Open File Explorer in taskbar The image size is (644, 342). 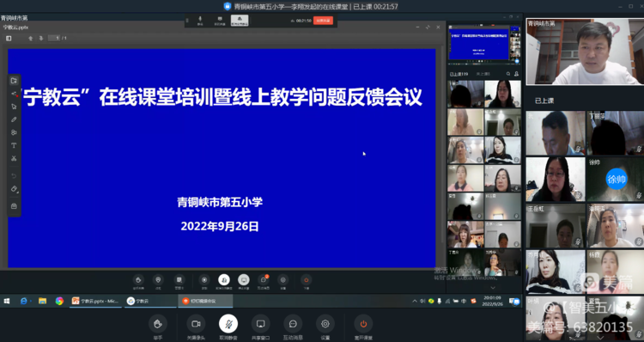pos(42,301)
